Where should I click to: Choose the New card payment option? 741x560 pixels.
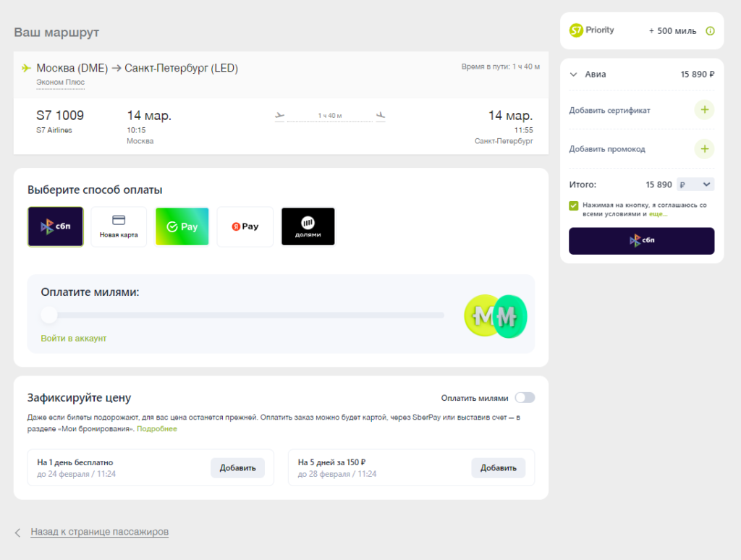[x=119, y=226]
